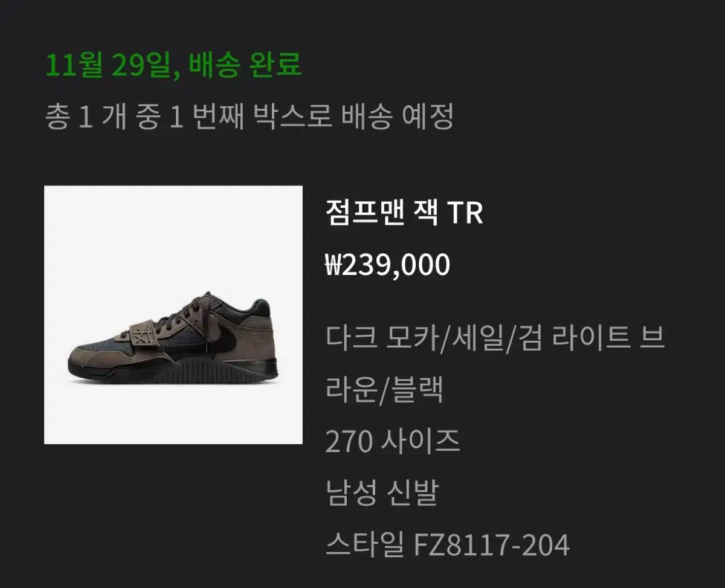
Task: Click the ₩239,000 price
Action: [x=388, y=265]
